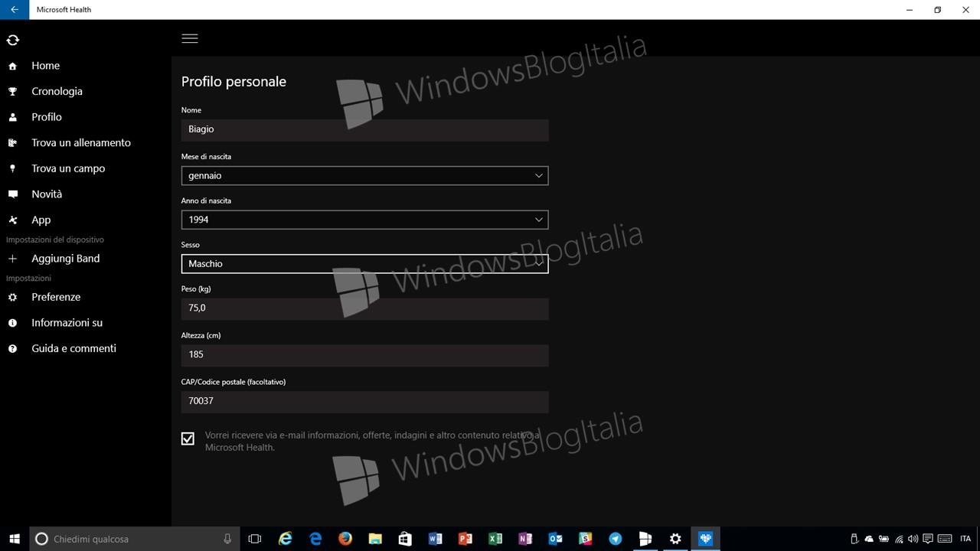Click the Guida e commenti question icon

pyautogui.click(x=12, y=348)
